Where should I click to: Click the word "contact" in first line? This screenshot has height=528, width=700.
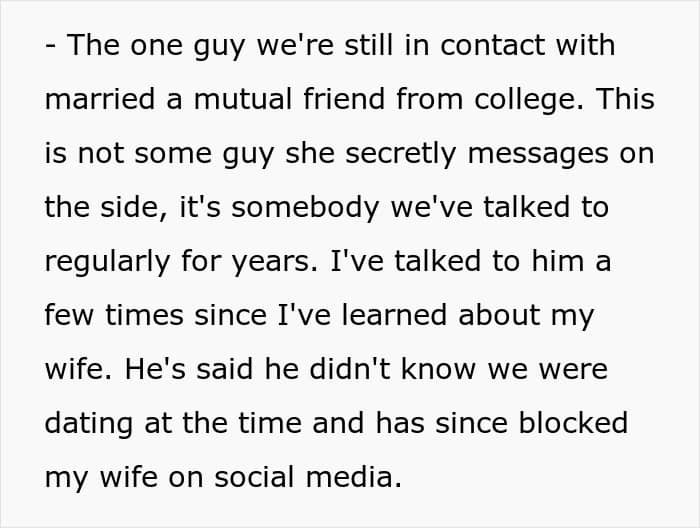tap(493, 45)
